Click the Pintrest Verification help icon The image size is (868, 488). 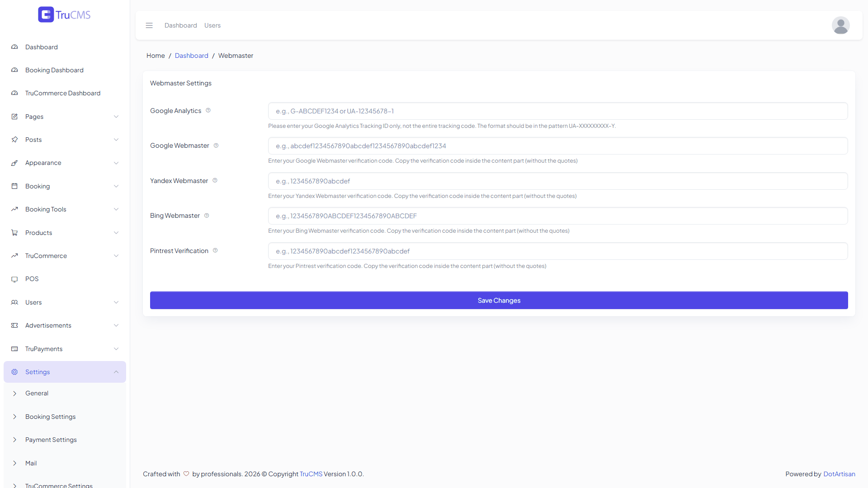(215, 250)
